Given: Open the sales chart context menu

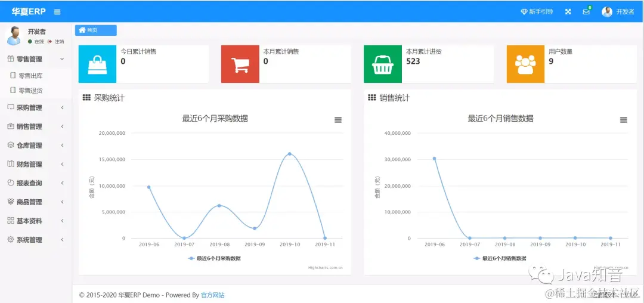Looking at the screenshot, I should [x=624, y=120].
